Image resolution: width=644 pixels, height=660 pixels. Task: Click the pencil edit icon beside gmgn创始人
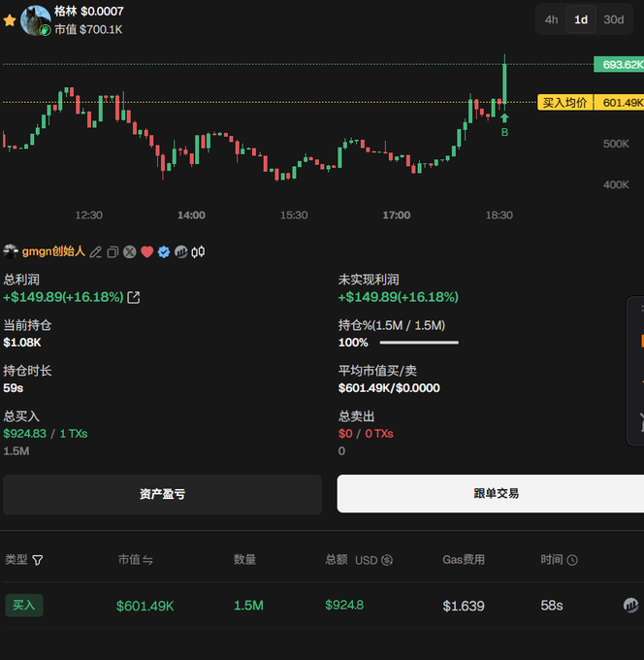click(95, 252)
